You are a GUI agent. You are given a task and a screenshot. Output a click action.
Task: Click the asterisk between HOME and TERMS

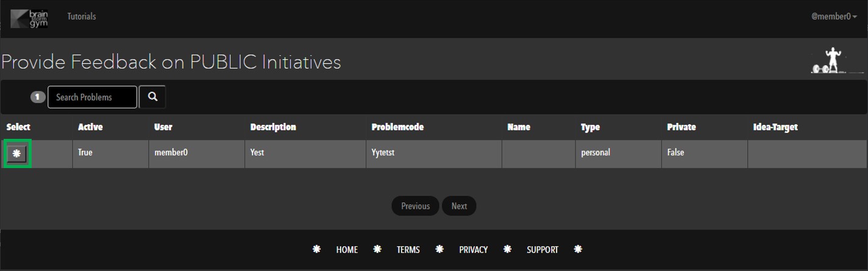point(377,250)
